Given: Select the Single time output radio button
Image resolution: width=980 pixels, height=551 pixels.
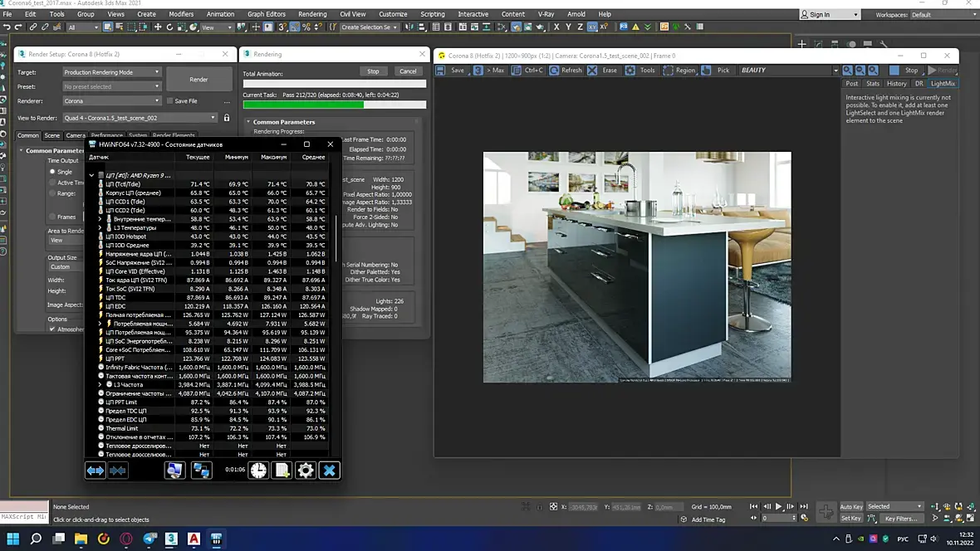Looking at the screenshot, I should [x=52, y=172].
